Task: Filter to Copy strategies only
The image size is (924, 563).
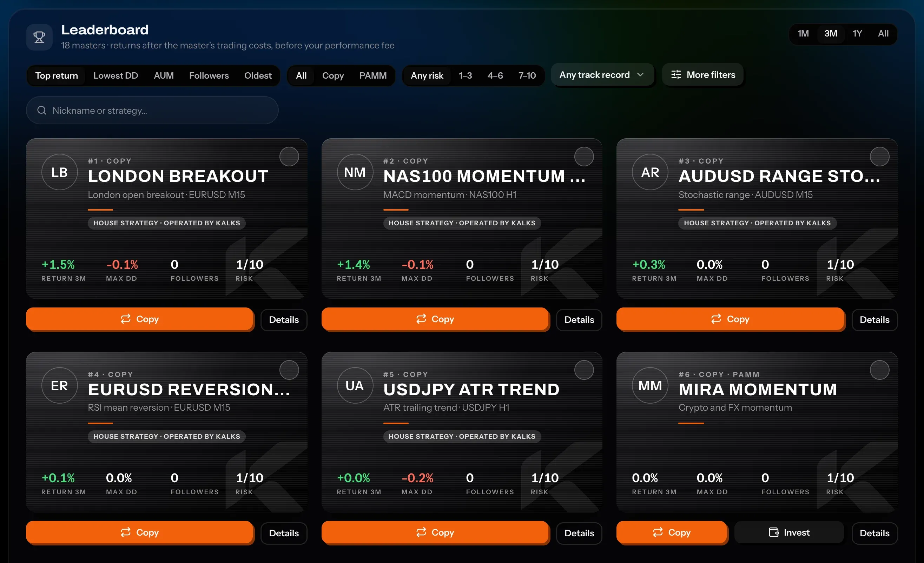Action: pyautogui.click(x=333, y=76)
